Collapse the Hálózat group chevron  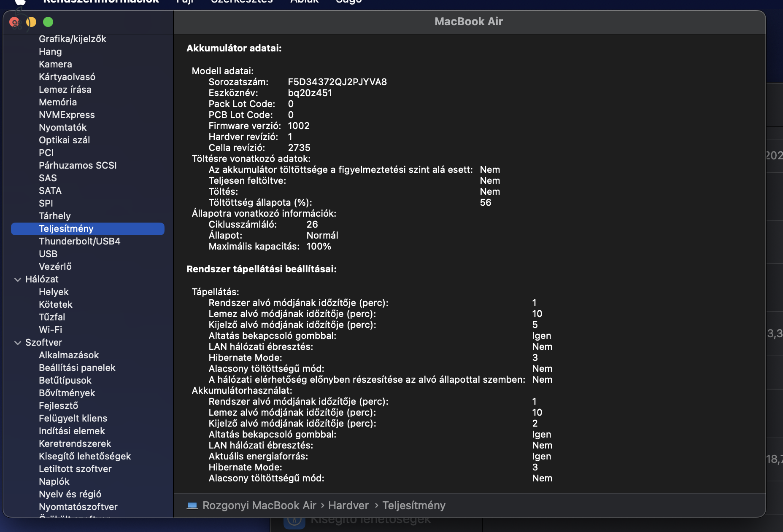[x=18, y=279]
